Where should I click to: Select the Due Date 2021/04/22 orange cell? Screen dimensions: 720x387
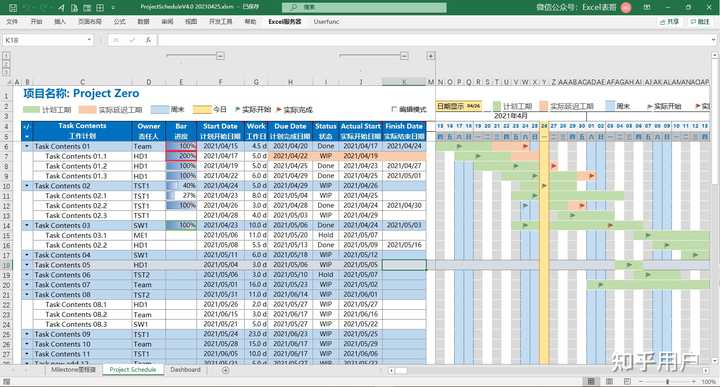pyautogui.click(x=291, y=156)
